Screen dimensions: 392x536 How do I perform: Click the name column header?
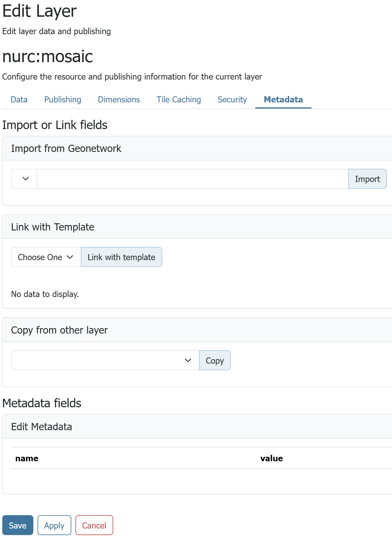tap(27, 458)
